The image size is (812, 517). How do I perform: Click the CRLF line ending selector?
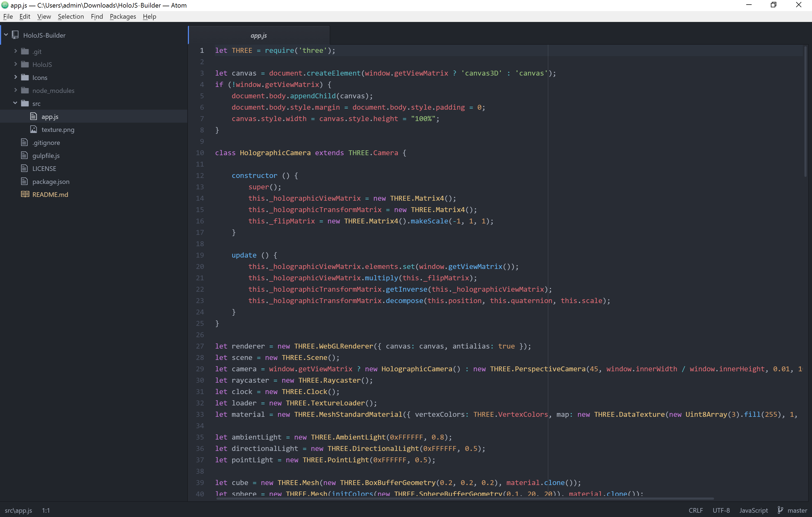coord(696,510)
